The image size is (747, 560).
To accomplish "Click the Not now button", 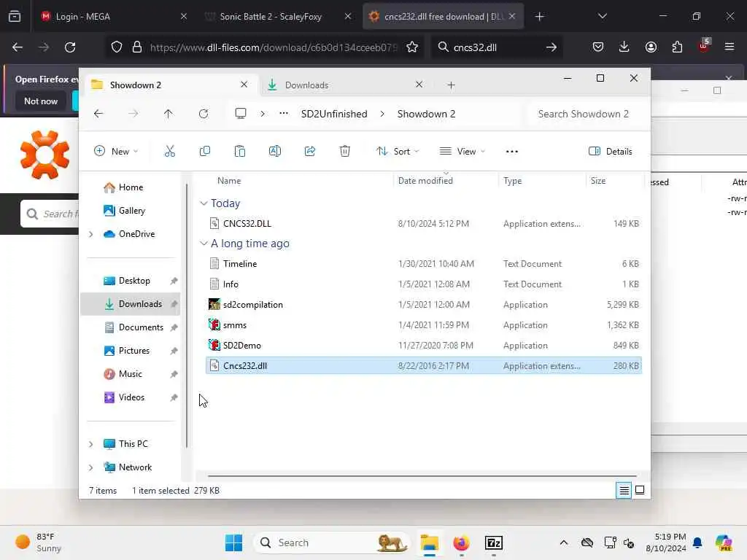I will [x=41, y=101].
